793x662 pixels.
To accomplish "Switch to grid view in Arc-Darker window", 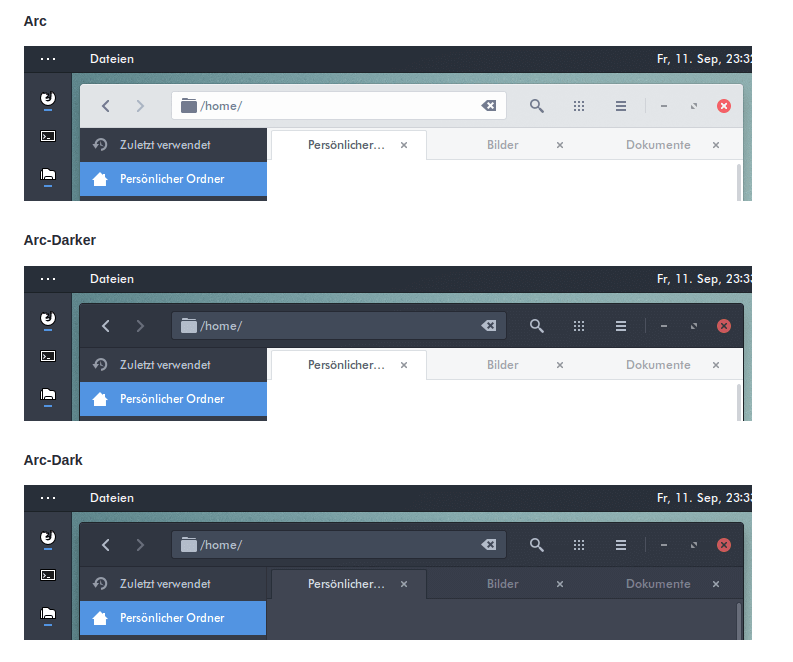I will point(579,326).
